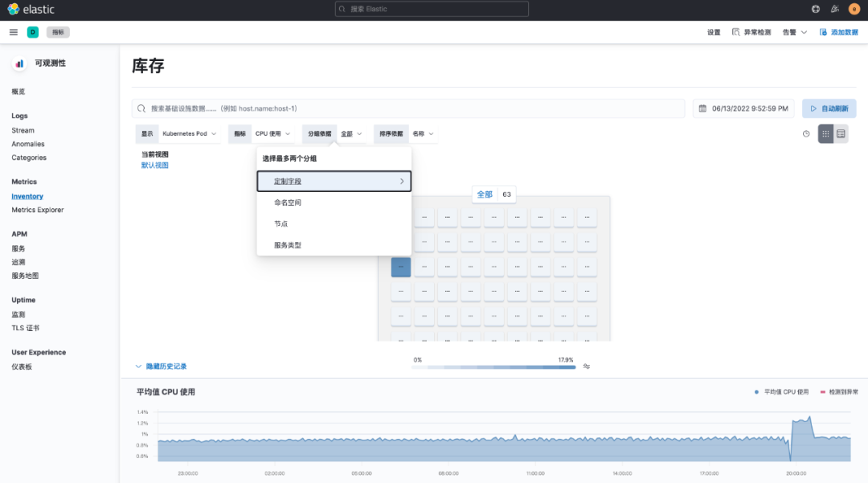Click the anomaly detection icon
This screenshot has height=483, width=868.
click(735, 32)
